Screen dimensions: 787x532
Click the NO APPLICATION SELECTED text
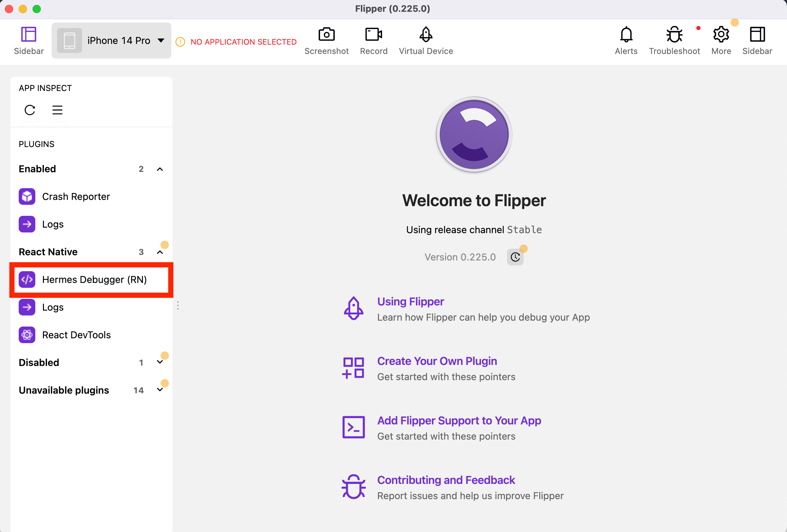[x=244, y=42]
